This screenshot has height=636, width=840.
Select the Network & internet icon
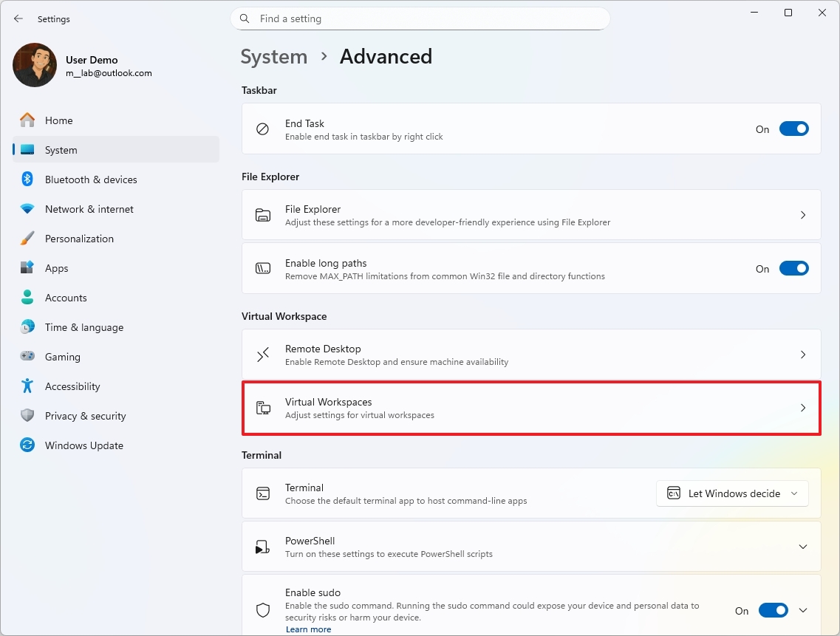27,208
